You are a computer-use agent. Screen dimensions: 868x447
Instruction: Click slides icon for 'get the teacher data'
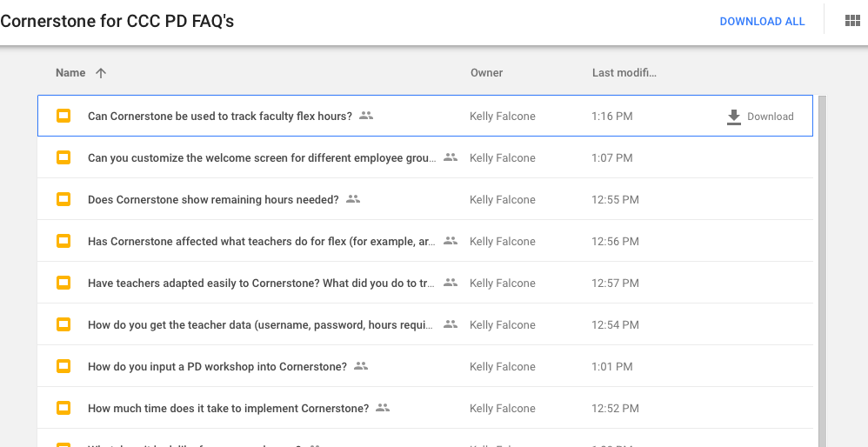[63, 324]
